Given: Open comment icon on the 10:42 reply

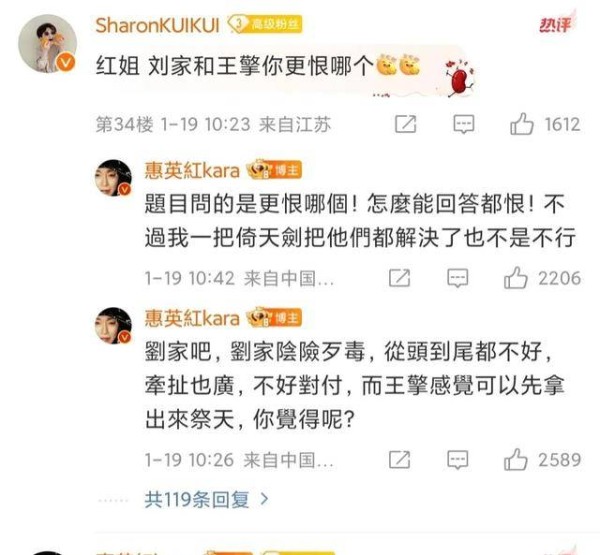Looking at the screenshot, I should [x=458, y=278].
